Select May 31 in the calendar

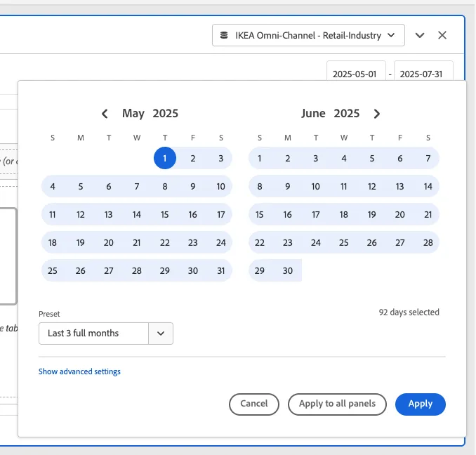(x=221, y=270)
